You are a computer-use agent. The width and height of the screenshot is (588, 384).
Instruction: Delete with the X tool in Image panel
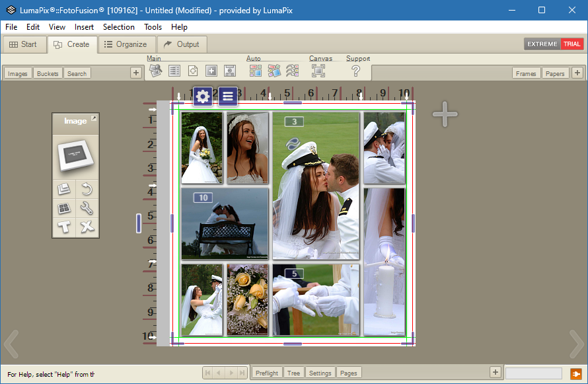pyautogui.click(x=87, y=227)
